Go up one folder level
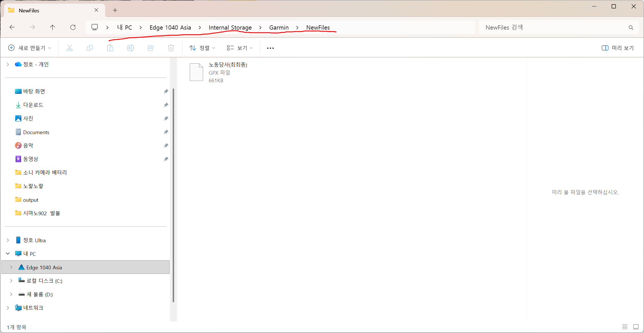Image resolution: width=644 pixels, height=333 pixels. [52, 27]
